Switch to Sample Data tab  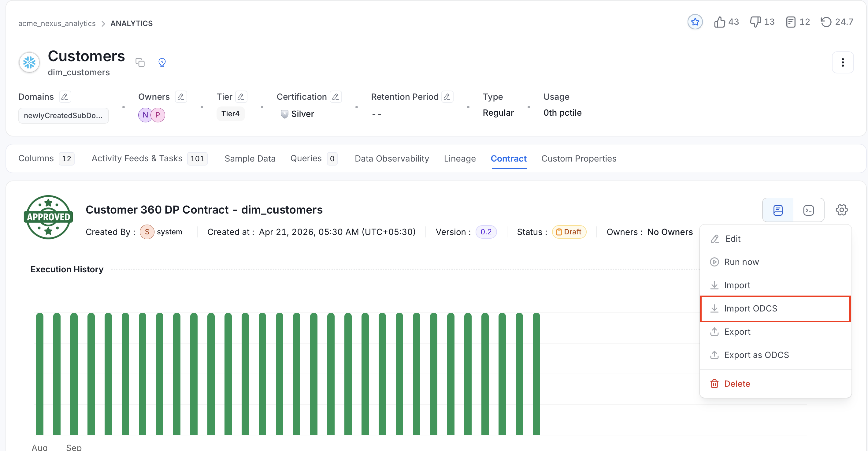[250, 158]
